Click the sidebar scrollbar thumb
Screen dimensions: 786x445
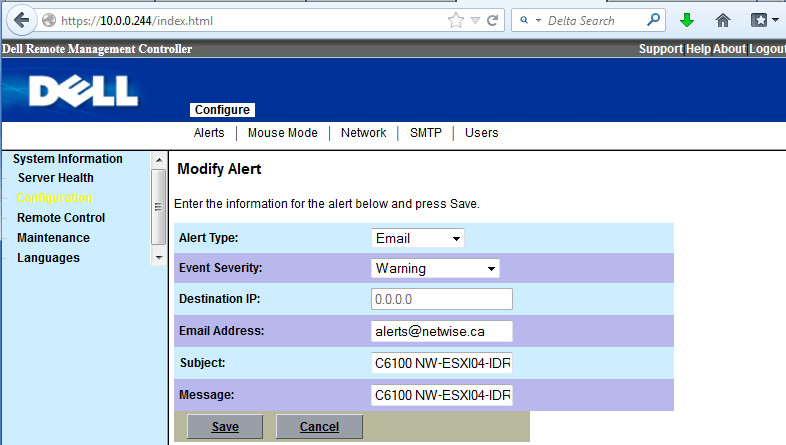coord(158,207)
